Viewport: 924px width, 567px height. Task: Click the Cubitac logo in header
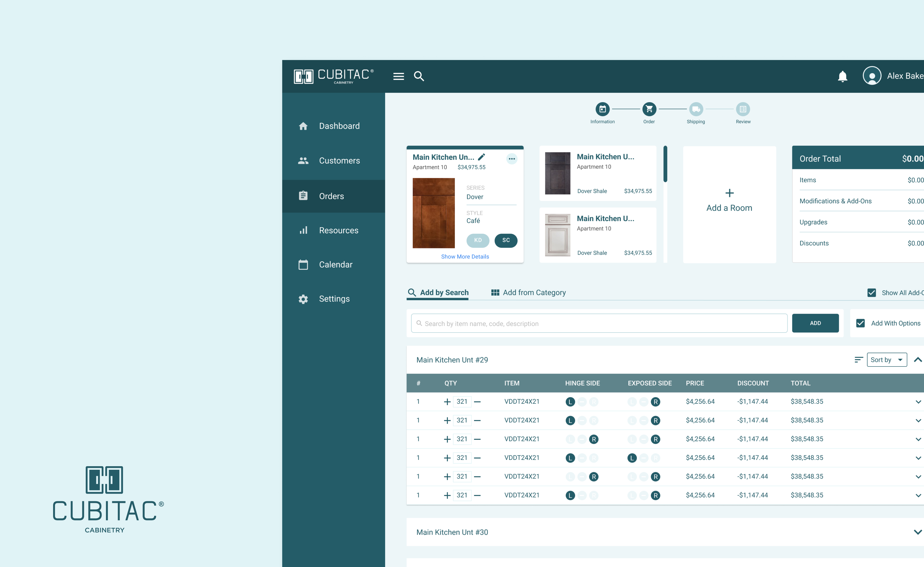pos(333,76)
